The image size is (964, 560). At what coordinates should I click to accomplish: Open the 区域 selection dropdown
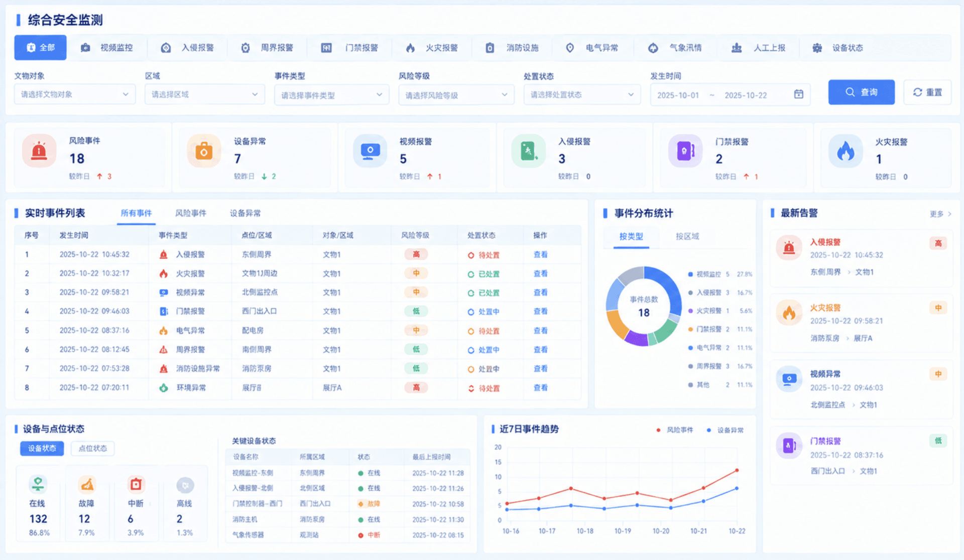click(x=205, y=94)
